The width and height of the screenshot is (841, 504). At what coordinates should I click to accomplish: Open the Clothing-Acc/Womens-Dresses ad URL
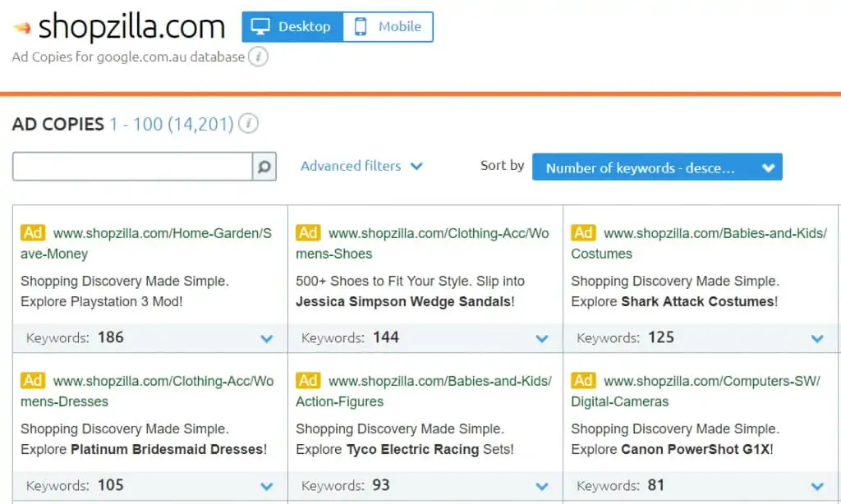click(x=147, y=392)
